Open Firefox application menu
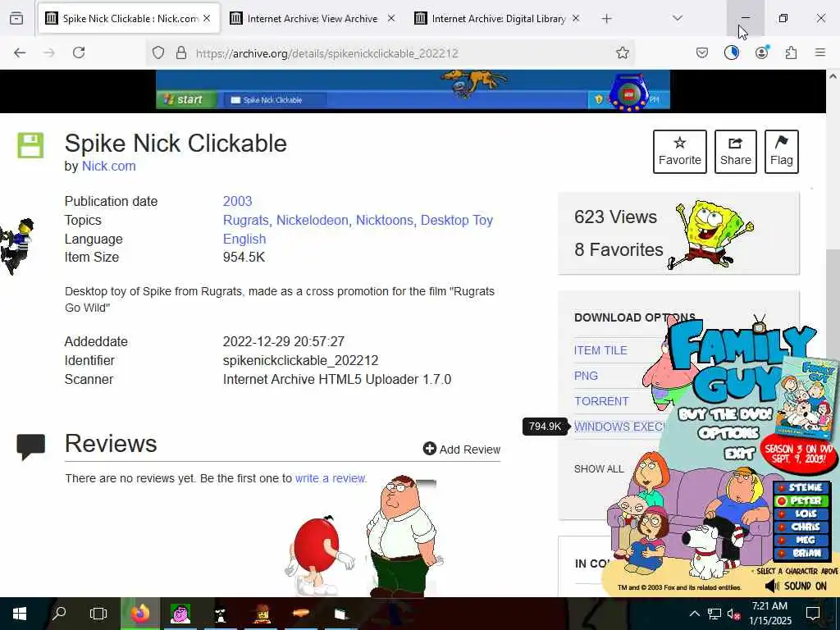The image size is (840, 630). point(820,52)
